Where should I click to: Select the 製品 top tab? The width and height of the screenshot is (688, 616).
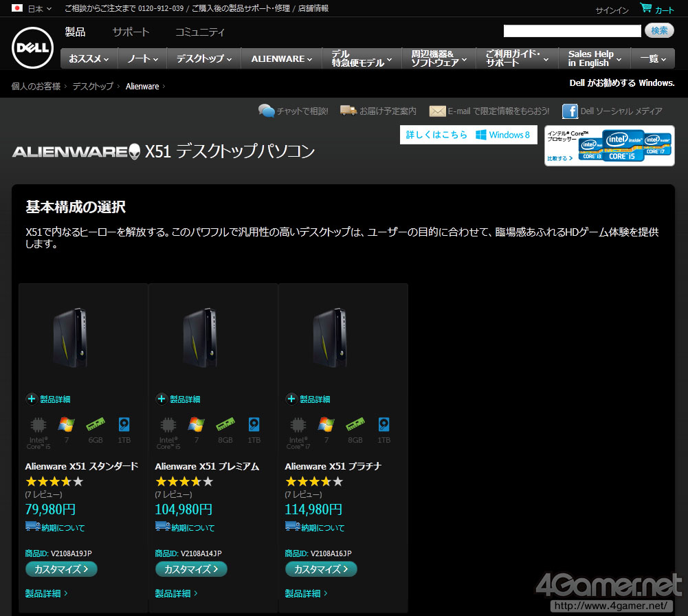[x=75, y=32]
